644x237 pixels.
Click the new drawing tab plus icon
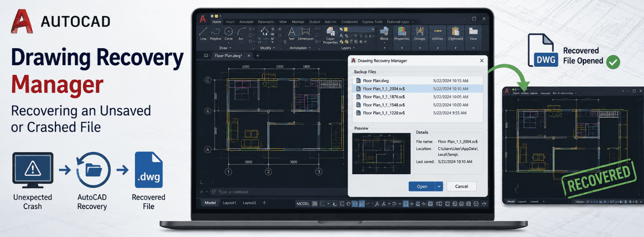[257, 56]
